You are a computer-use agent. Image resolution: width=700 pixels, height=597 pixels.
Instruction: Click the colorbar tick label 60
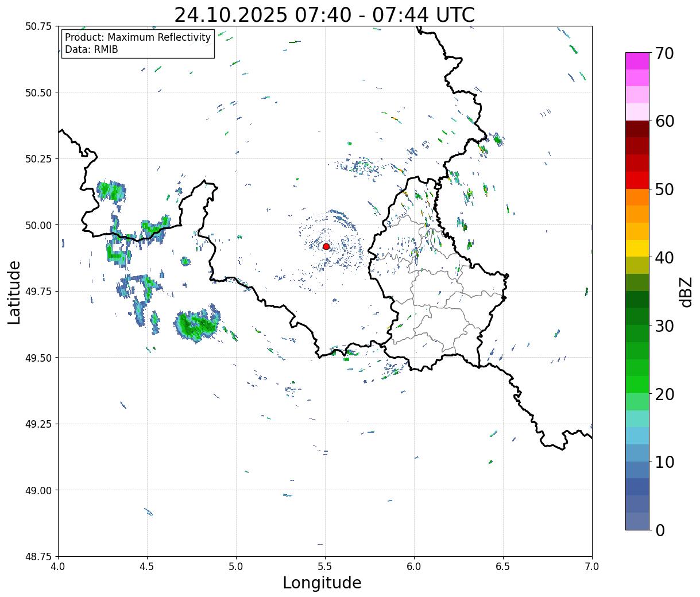click(x=664, y=121)
